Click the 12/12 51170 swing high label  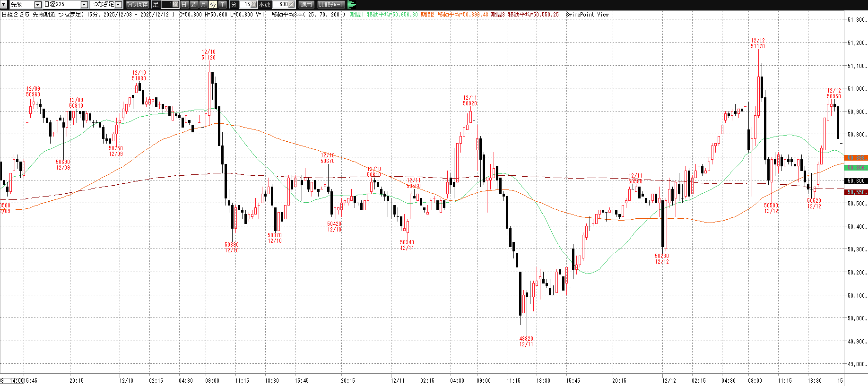[x=757, y=43]
